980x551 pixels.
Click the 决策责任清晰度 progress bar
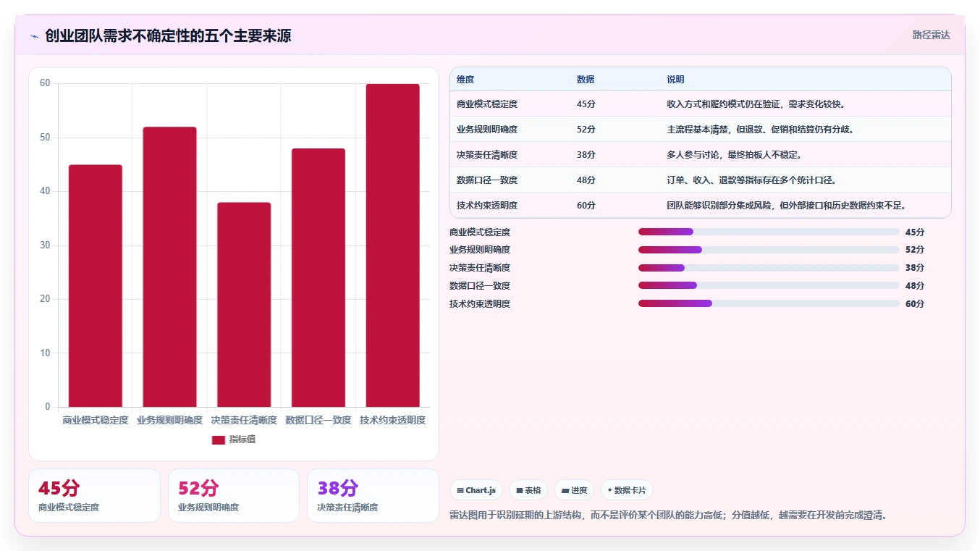coord(769,268)
